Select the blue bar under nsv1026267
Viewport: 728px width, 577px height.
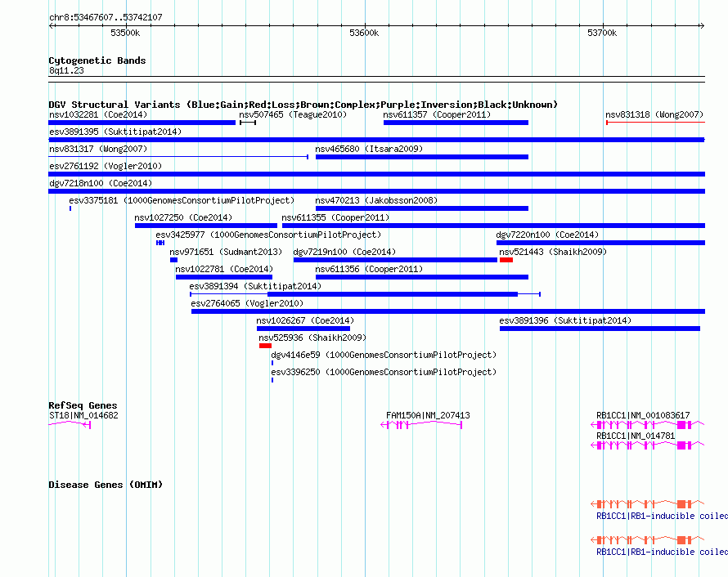pos(303,329)
